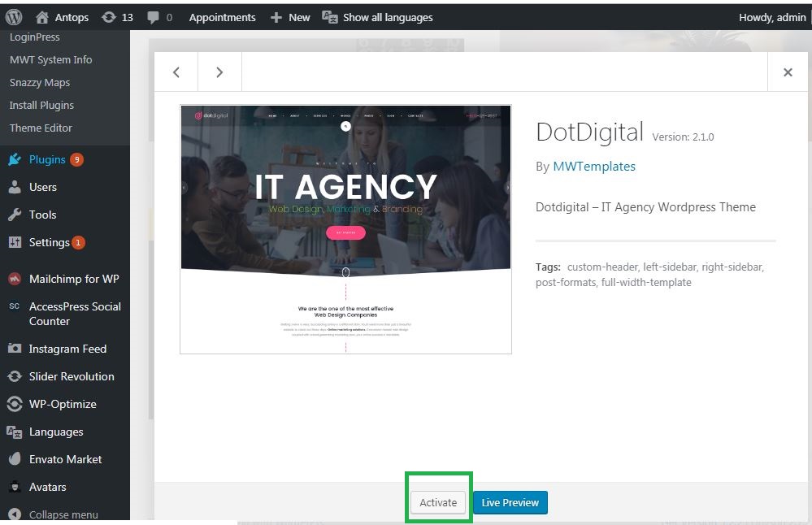Click the Plugins update count badge
This screenshot has width=812, height=525.
(76, 159)
